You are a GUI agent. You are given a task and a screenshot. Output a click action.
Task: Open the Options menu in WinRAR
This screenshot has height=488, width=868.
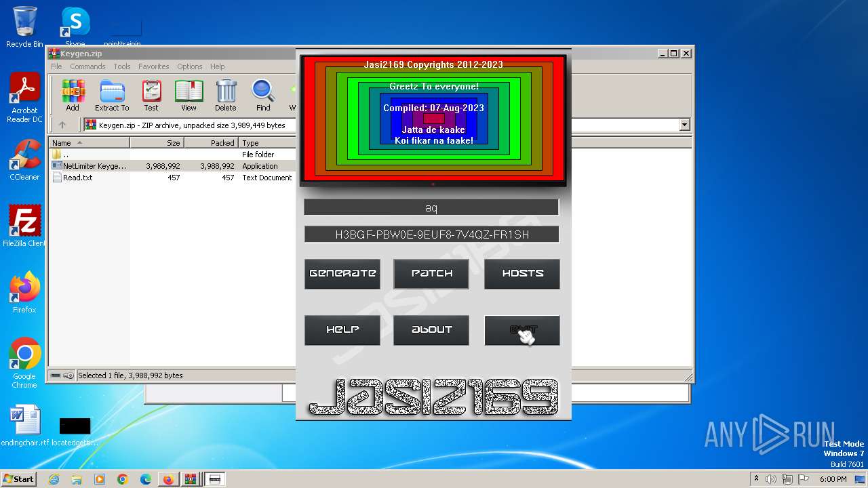click(190, 66)
